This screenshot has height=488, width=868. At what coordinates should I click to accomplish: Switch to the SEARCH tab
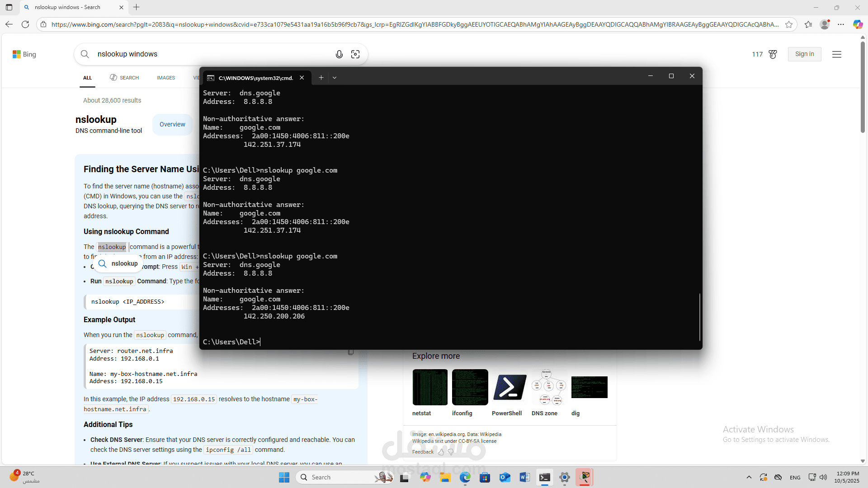pos(124,78)
